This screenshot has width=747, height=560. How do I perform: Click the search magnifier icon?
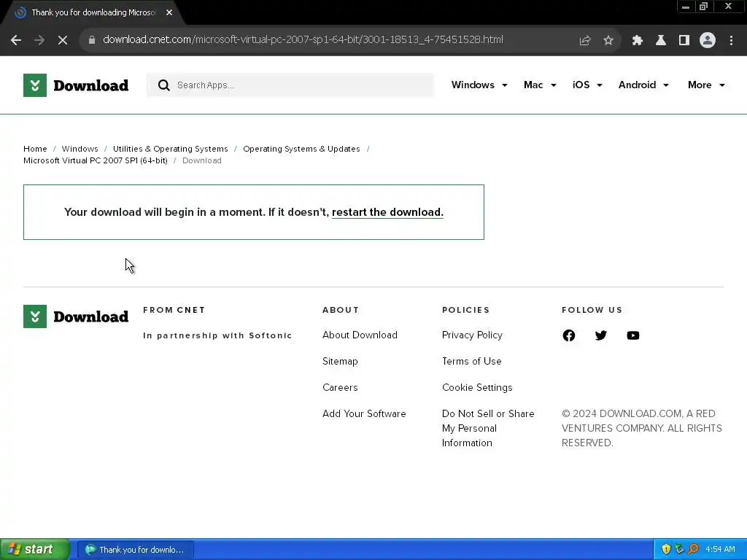pyautogui.click(x=164, y=85)
